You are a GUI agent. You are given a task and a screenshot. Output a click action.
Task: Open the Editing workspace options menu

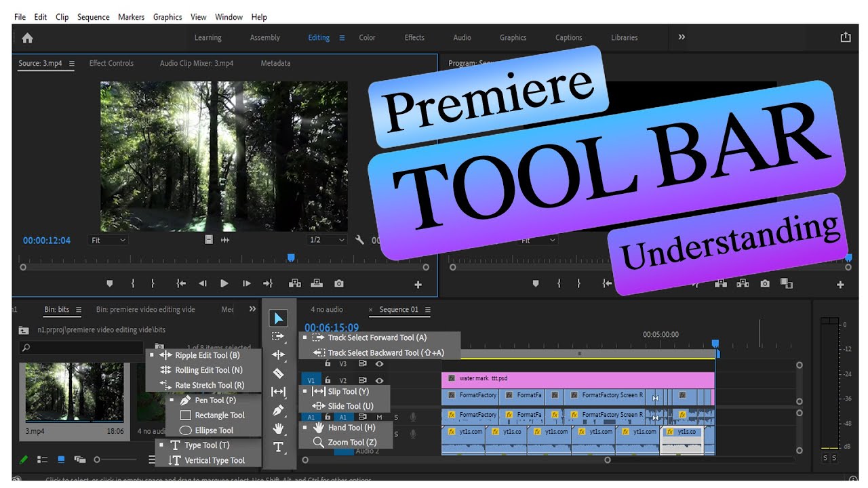click(342, 38)
